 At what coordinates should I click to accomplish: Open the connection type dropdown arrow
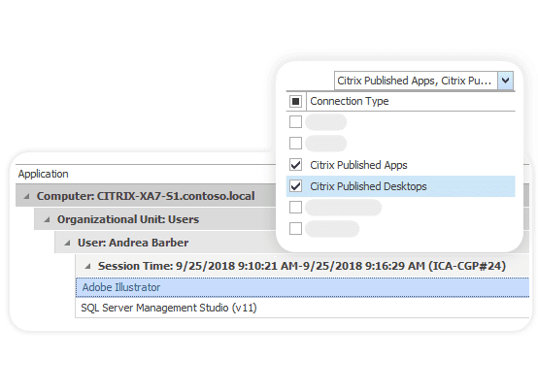coord(505,81)
